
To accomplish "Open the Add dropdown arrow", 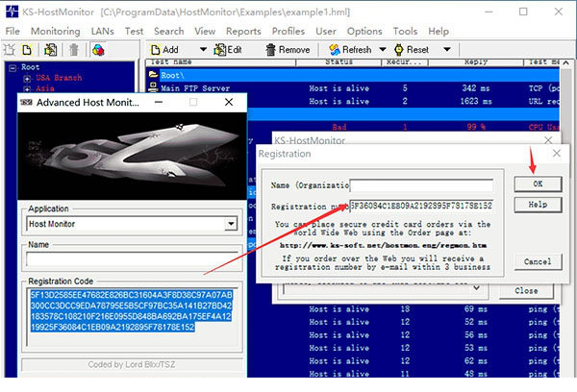I will click(x=203, y=49).
